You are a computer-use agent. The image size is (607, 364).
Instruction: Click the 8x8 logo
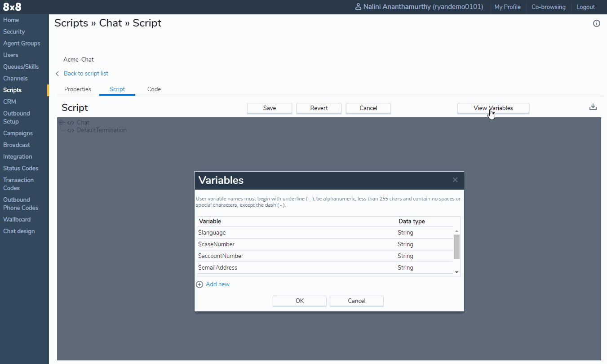click(x=12, y=7)
